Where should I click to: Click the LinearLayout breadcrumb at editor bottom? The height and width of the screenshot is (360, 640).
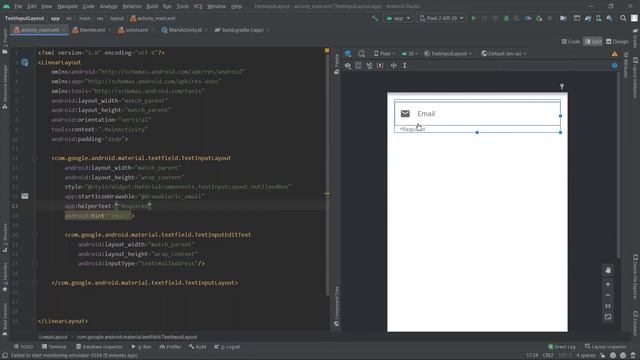tap(53, 337)
